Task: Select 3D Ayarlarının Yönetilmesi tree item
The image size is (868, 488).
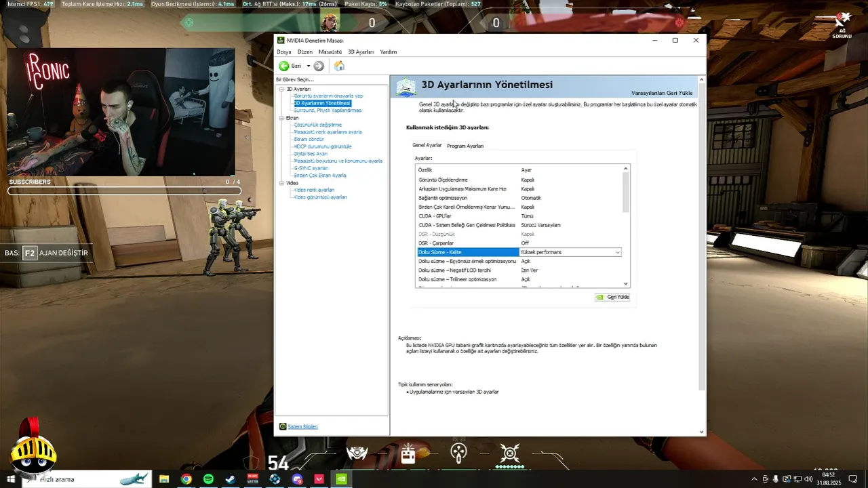Action: (x=322, y=103)
